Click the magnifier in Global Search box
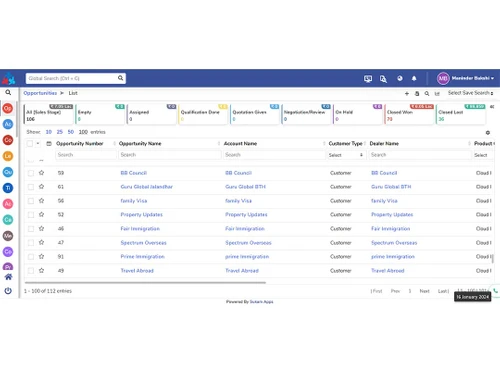500x375 pixels. tap(120, 78)
